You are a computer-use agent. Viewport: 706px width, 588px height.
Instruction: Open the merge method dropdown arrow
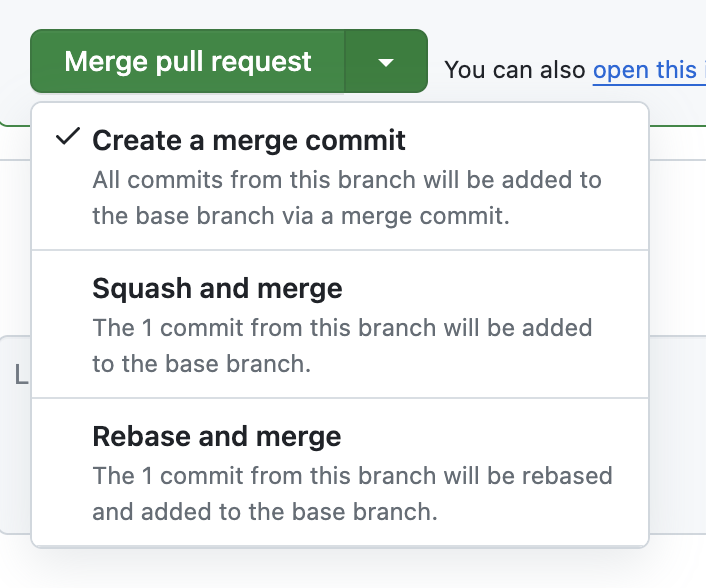[x=386, y=62]
